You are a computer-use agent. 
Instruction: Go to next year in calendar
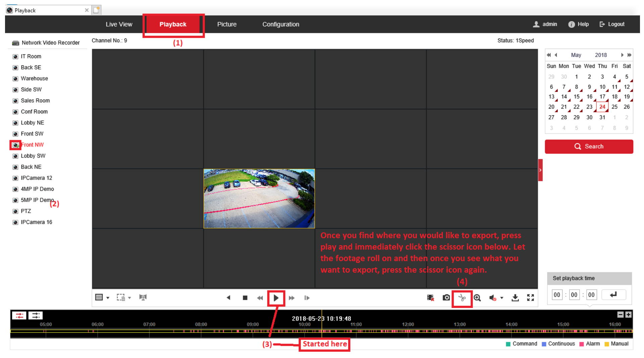pos(630,55)
